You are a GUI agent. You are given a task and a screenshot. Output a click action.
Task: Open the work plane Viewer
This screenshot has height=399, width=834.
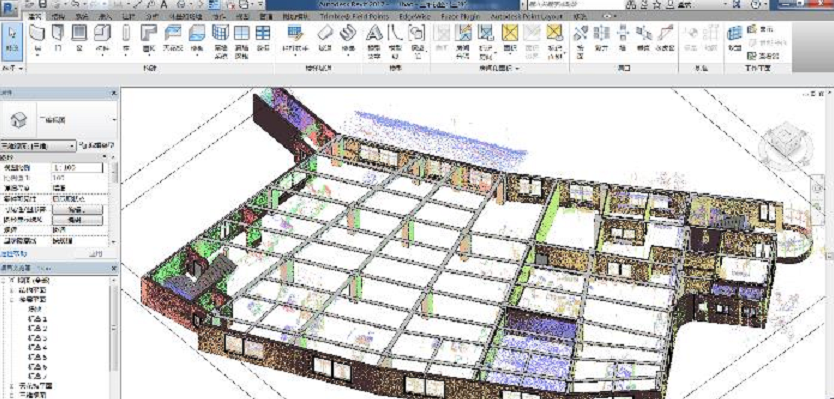point(764,55)
